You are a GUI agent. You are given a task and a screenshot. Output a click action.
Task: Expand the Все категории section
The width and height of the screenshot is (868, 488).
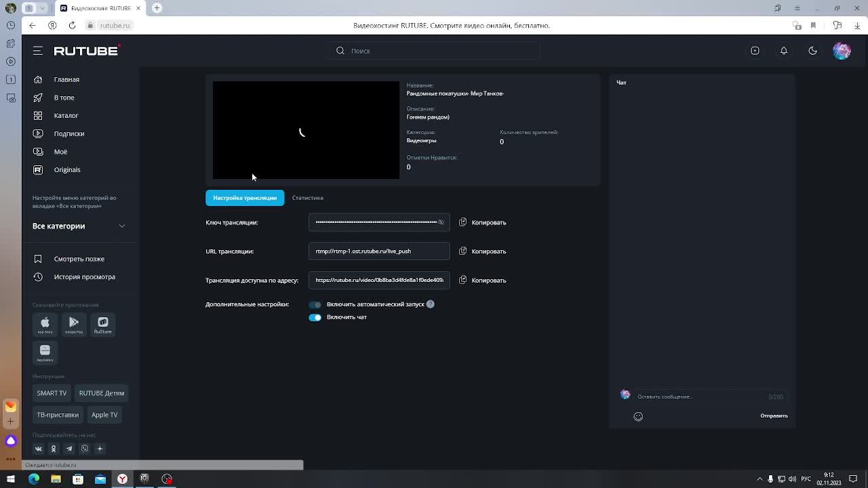click(122, 226)
